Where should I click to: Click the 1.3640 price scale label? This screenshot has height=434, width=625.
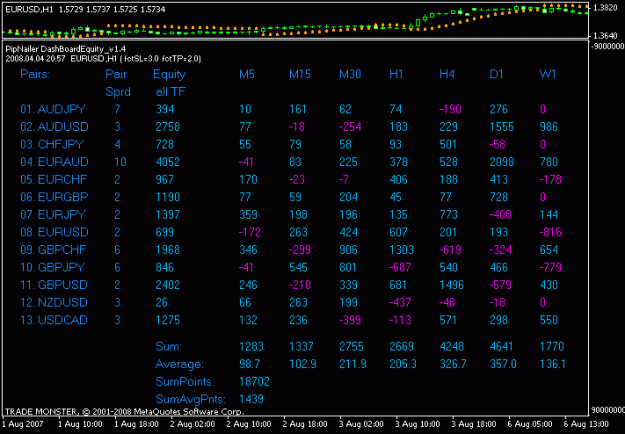pos(605,36)
